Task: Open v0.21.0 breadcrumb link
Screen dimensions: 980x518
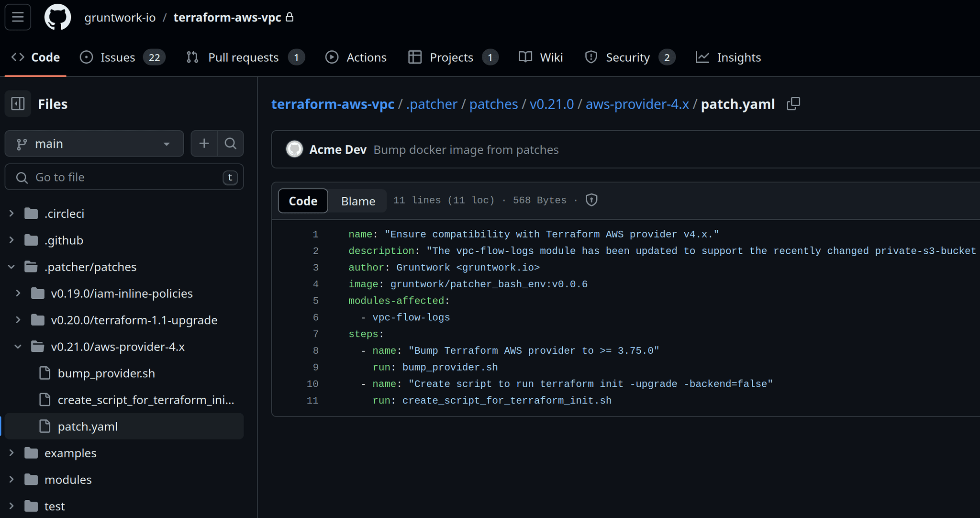Action: [x=551, y=104]
